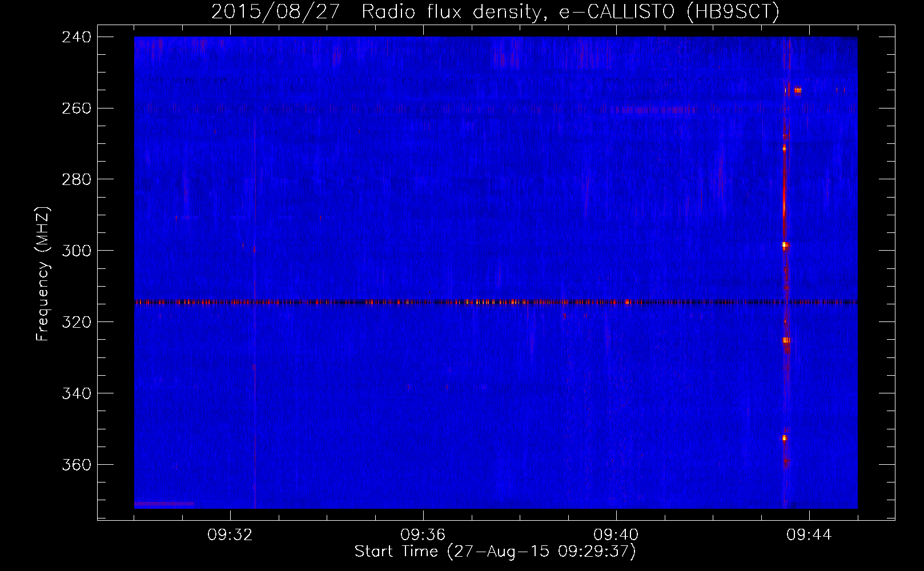Image resolution: width=924 pixels, height=571 pixels.
Task: Select the "Frequency (MHZ)" y-axis label
Action: click(43, 274)
